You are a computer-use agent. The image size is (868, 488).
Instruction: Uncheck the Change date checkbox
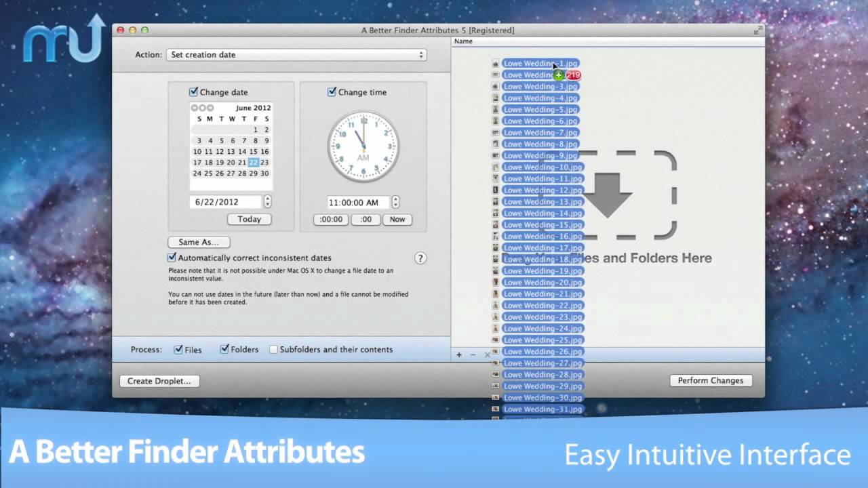[x=193, y=92]
